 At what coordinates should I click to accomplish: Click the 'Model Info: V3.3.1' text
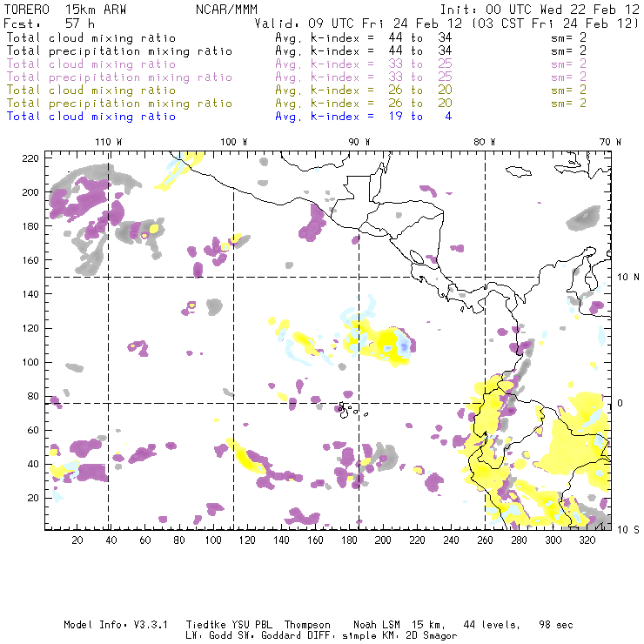[x=116, y=625]
